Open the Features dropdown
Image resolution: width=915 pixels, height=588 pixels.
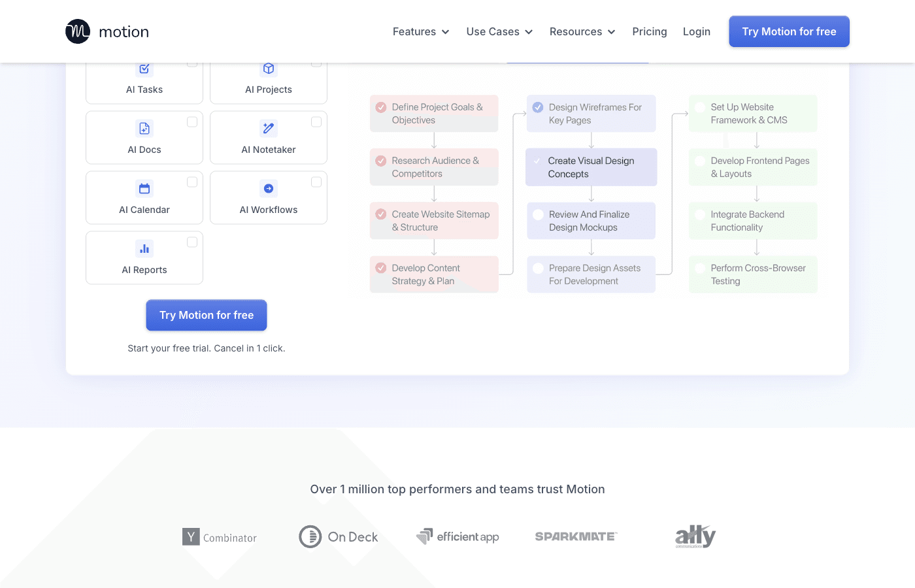point(420,31)
